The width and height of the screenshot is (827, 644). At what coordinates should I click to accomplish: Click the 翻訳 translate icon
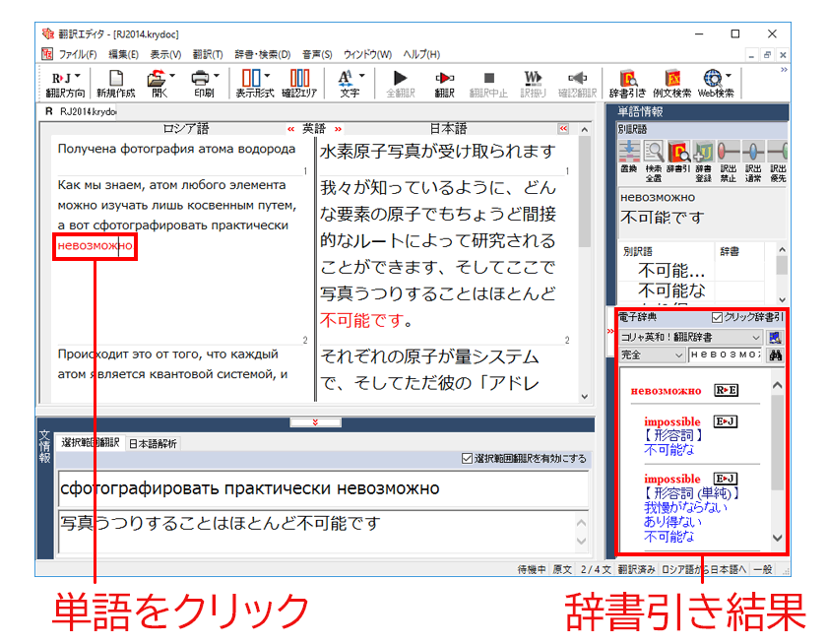coord(444,78)
